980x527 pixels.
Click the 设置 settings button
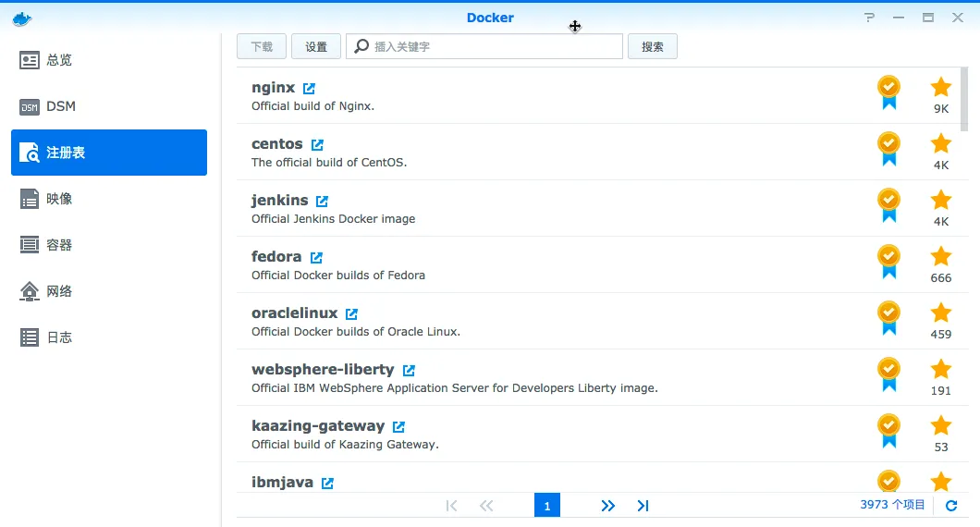[316, 46]
